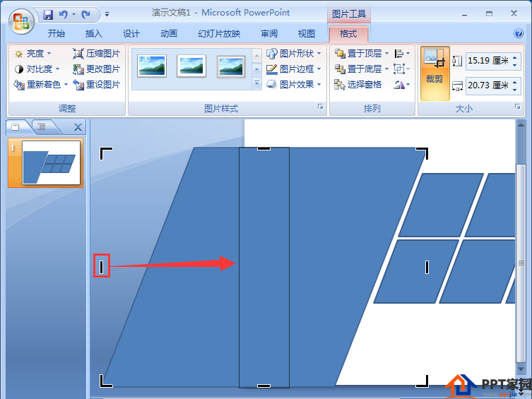
Task: Decrease picture width with down stepper
Action: point(515,90)
